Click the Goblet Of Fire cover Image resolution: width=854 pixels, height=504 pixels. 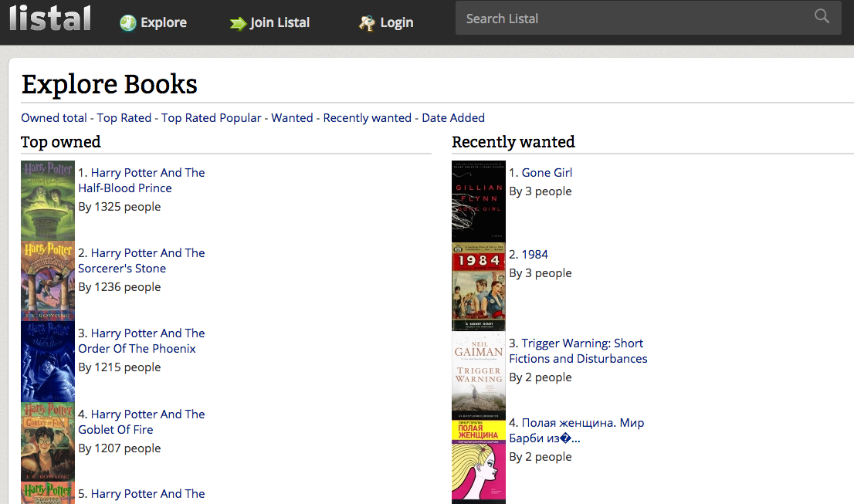pos(48,441)
